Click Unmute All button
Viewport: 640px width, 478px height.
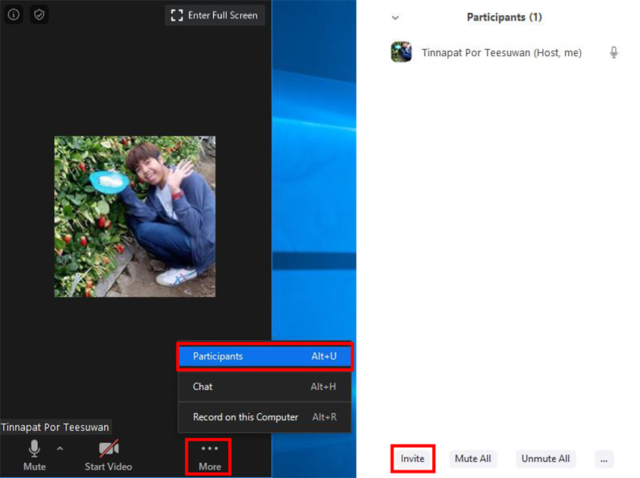pyautogui.click(x=545, y=459)
